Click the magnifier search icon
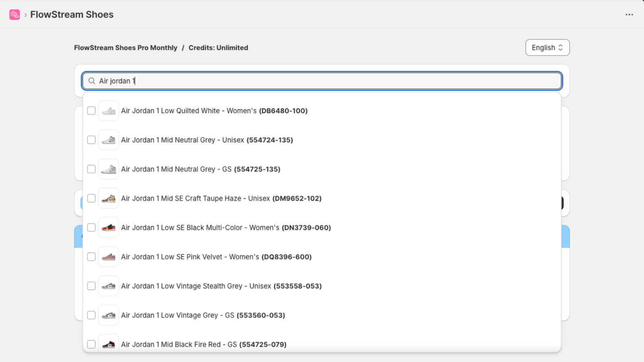Viewport: 644px width, 362px height. coord(92,81)
